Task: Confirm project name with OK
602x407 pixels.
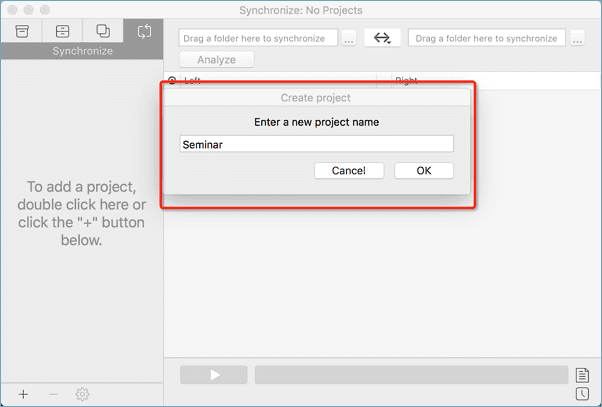Action: [424, 170]
